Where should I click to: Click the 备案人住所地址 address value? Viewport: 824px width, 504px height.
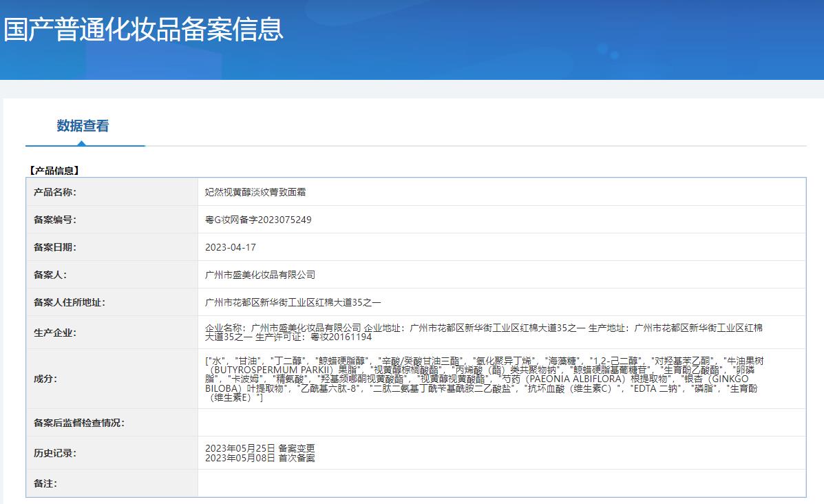pos(293,302)
